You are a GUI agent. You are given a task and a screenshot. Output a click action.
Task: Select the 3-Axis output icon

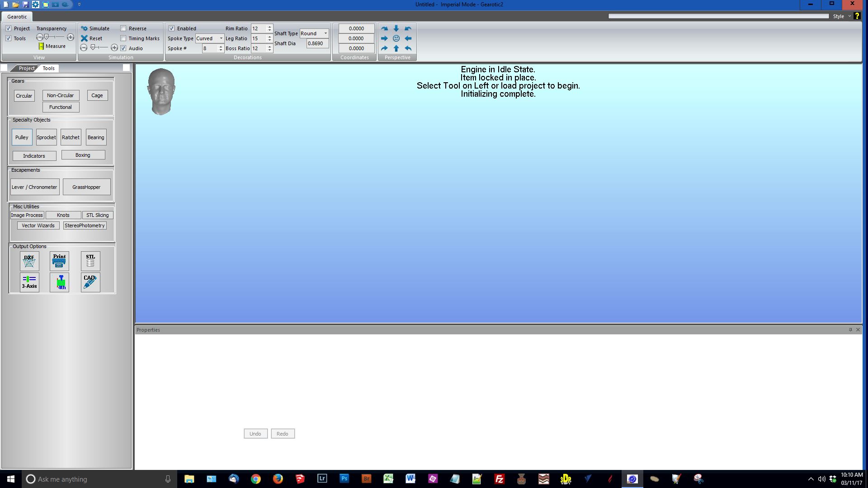tap(29, 282)
